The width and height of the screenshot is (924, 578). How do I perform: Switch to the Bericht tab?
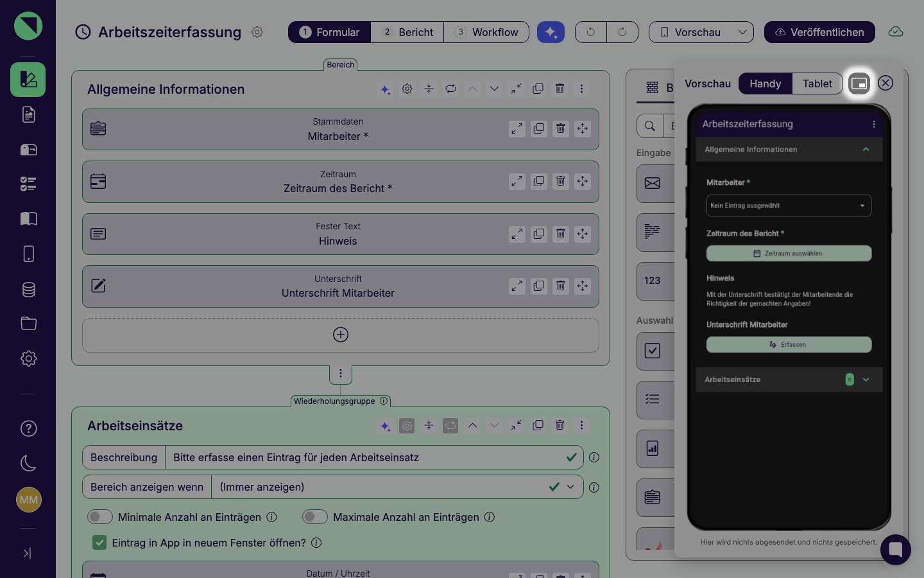(x=407, y=32)
